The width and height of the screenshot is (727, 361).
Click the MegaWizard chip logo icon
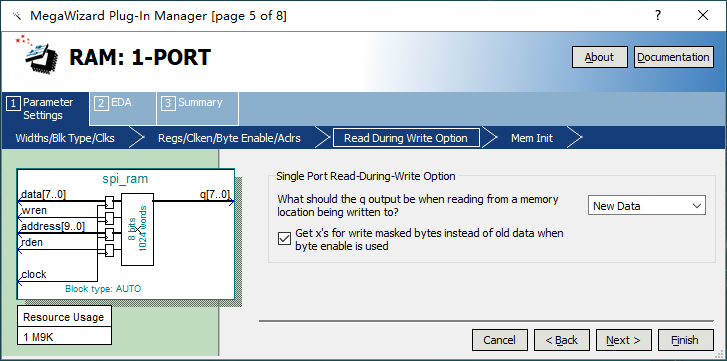click(37, 56)
